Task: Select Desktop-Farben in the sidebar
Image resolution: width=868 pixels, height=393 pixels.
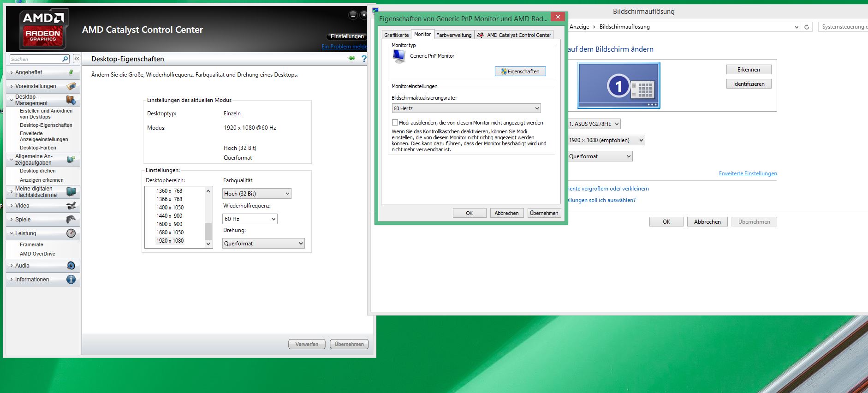Action: [x=38, y=148]
